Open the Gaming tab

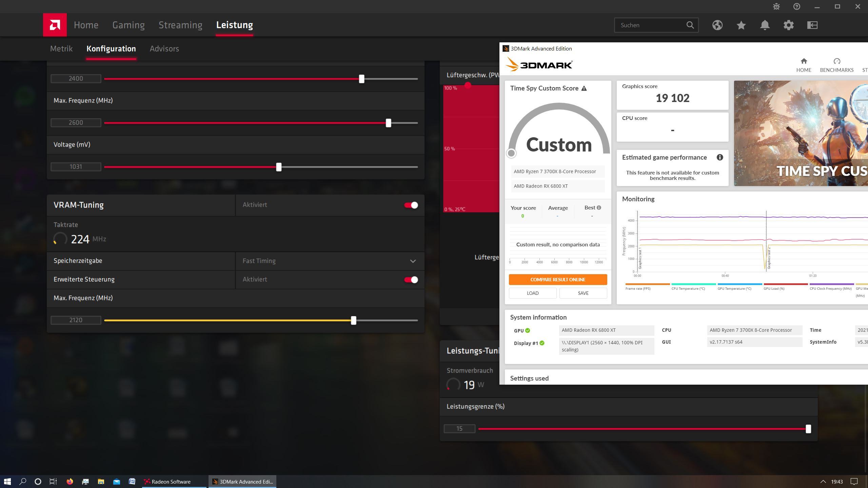(x=129, y=25)
